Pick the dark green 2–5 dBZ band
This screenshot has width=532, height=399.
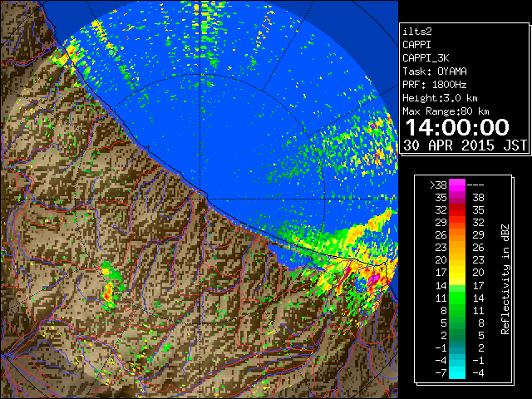click(x=457, y=335)
